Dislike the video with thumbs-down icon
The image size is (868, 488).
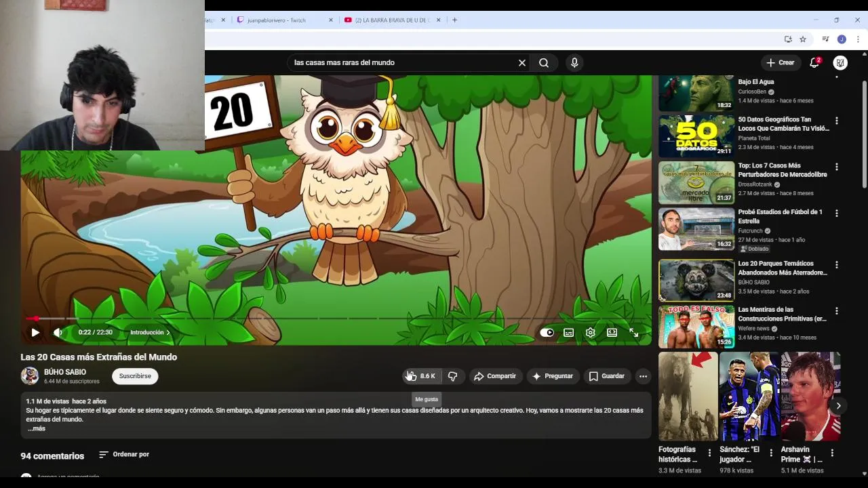click(452, 376)
